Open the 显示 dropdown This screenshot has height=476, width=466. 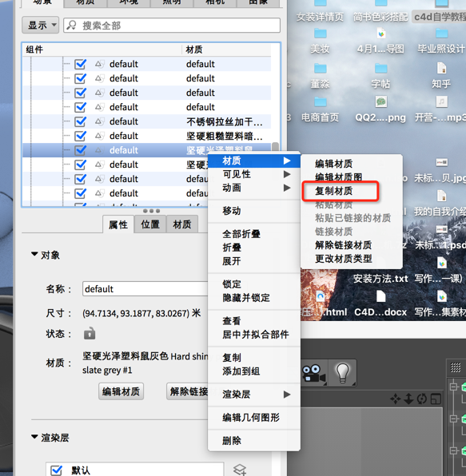[41, 25]
